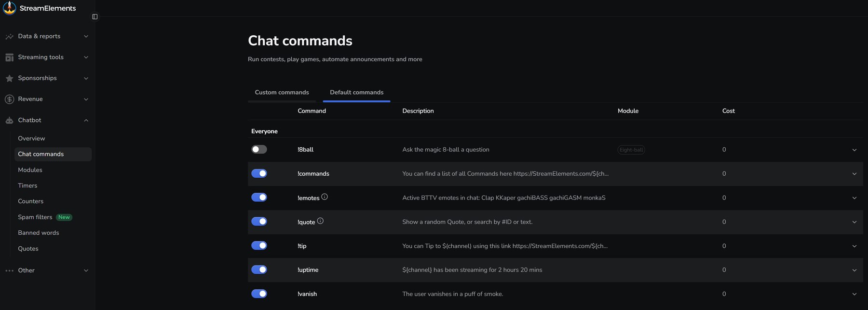Open the Chat commands sidebar item
Screen dimensions: 868x310
point(53,154)
